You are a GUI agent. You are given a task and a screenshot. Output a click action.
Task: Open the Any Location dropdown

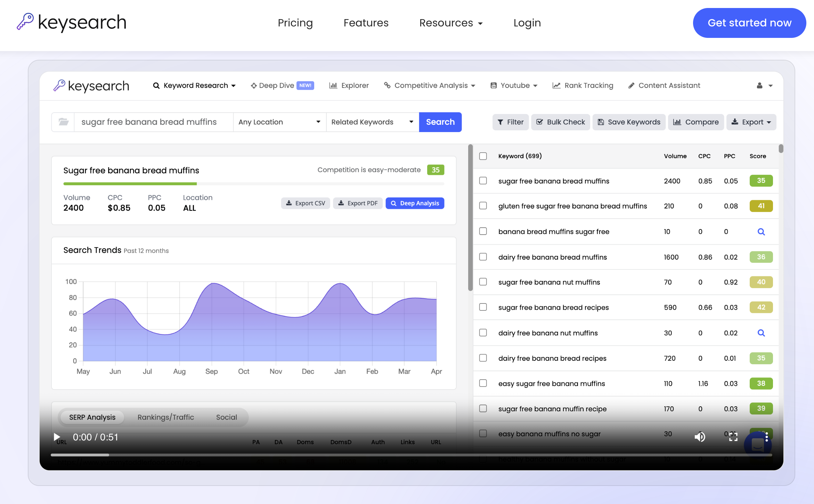(279, 122)
